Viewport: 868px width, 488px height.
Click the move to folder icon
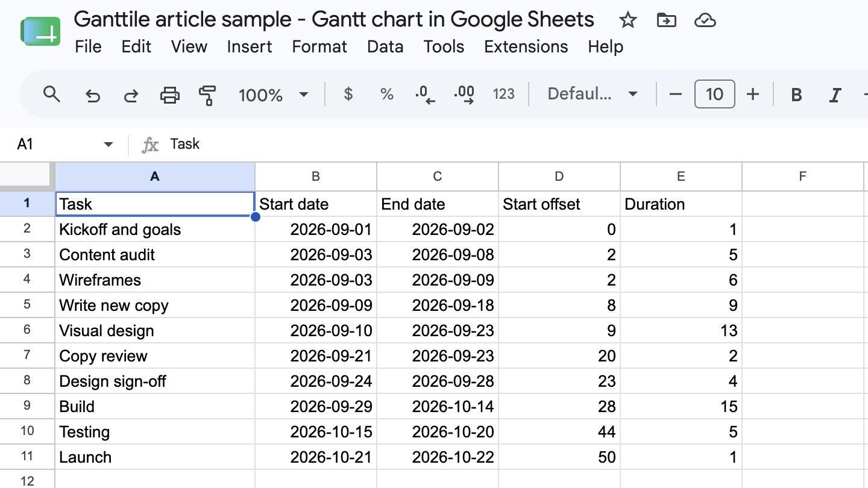click(666, 20)
